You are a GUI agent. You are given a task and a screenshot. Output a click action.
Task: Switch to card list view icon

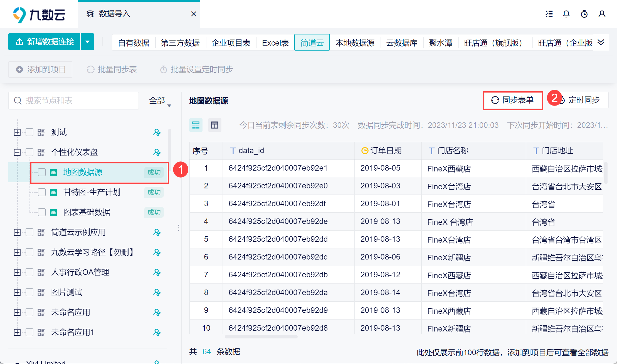click(196, 125)
